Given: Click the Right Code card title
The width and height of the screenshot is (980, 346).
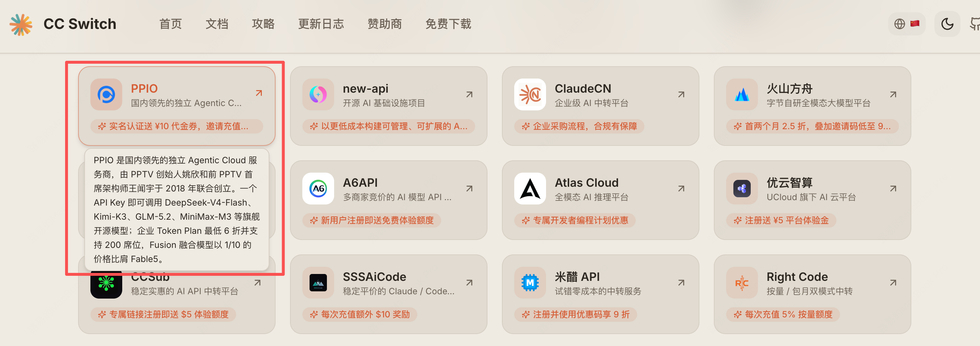Looking at the screenshot, I should 797,277.
